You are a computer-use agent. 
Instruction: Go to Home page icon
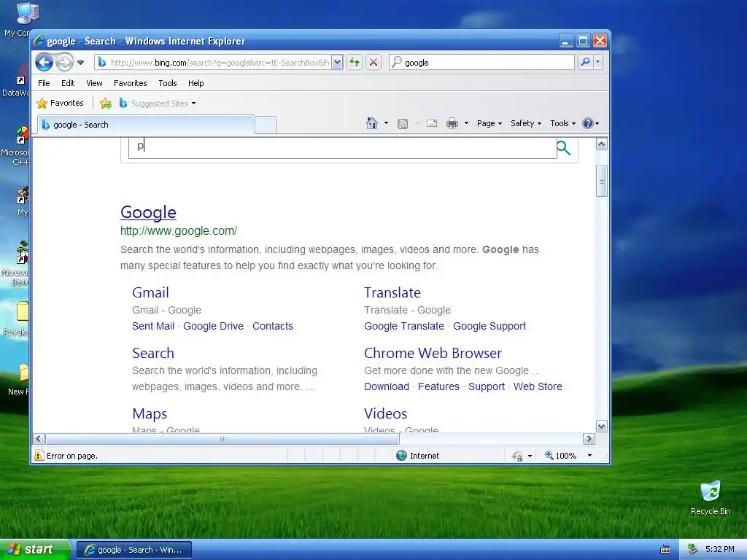[372, 123]
